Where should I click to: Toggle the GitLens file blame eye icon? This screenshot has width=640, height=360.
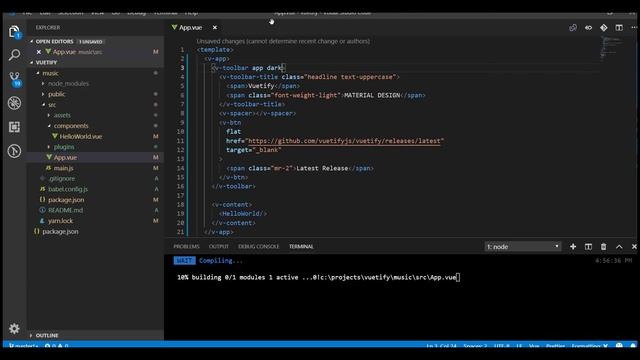click(x=588, y=28)
